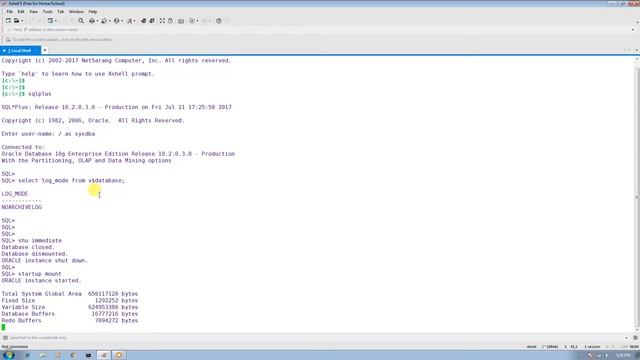Click the Xagent toolbar icon
The height and width of the screenshot is (360, 640).
152,20
